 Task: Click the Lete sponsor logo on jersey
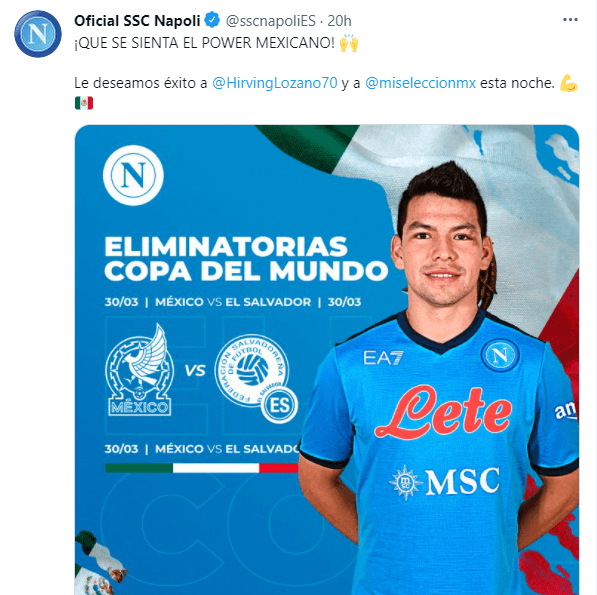[x=444, y=412]
